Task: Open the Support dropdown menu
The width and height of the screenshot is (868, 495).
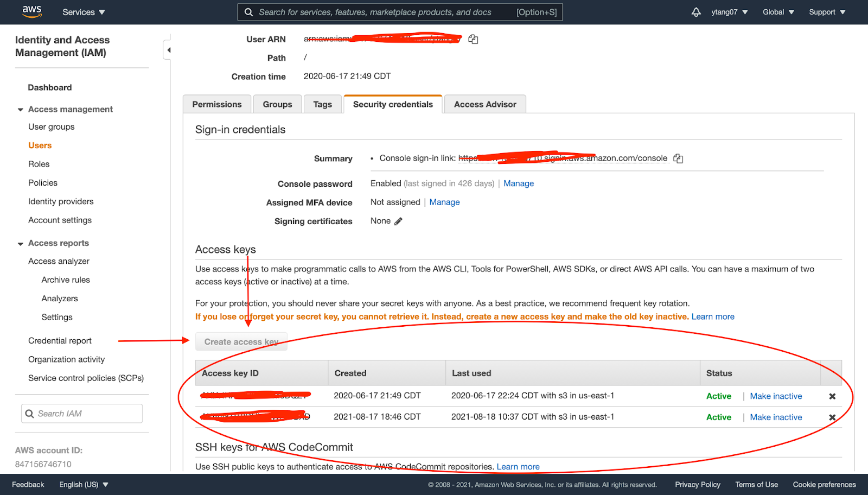Action: tap(827, 12)
